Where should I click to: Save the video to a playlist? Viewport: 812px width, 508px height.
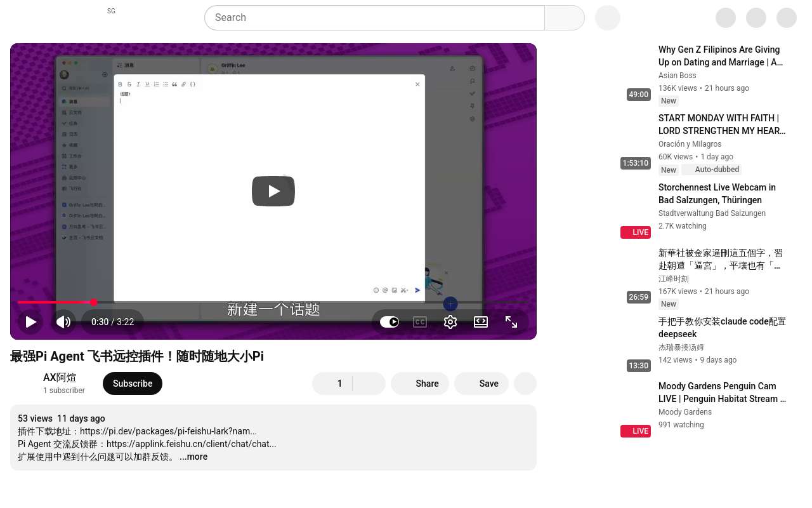pyautogui.click(x=481, y=384)
